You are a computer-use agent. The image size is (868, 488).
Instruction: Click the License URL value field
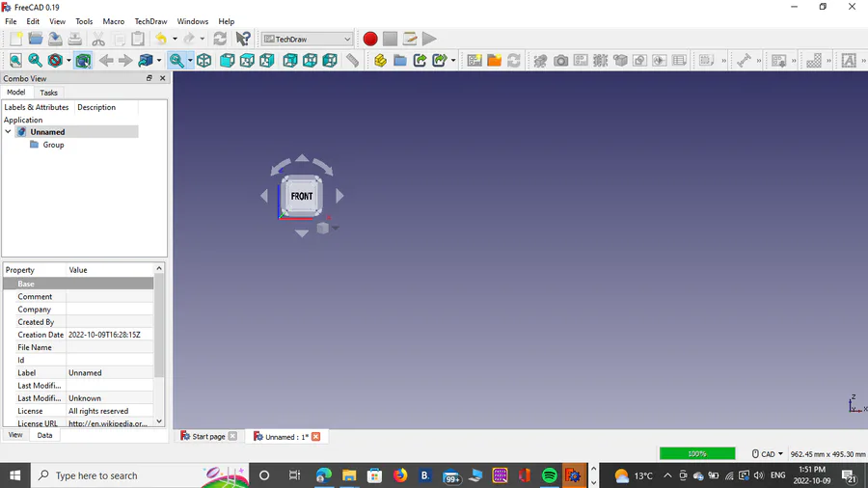click(x=110, y=423)
